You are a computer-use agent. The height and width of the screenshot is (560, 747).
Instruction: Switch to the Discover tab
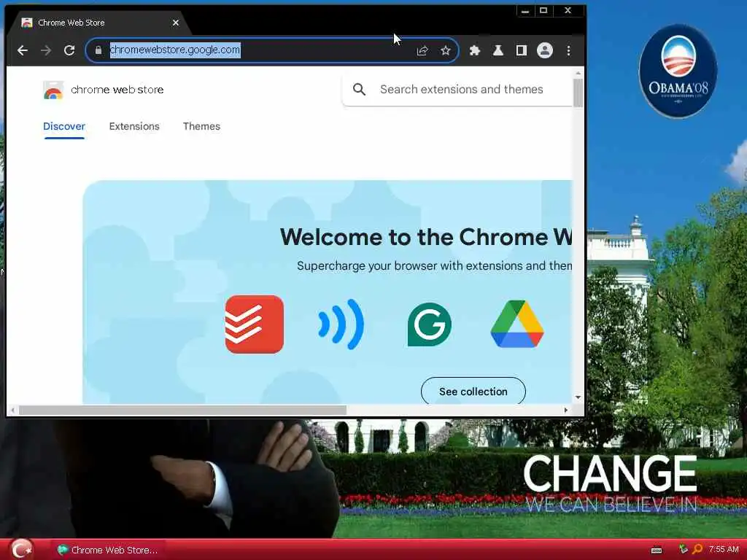64,127
